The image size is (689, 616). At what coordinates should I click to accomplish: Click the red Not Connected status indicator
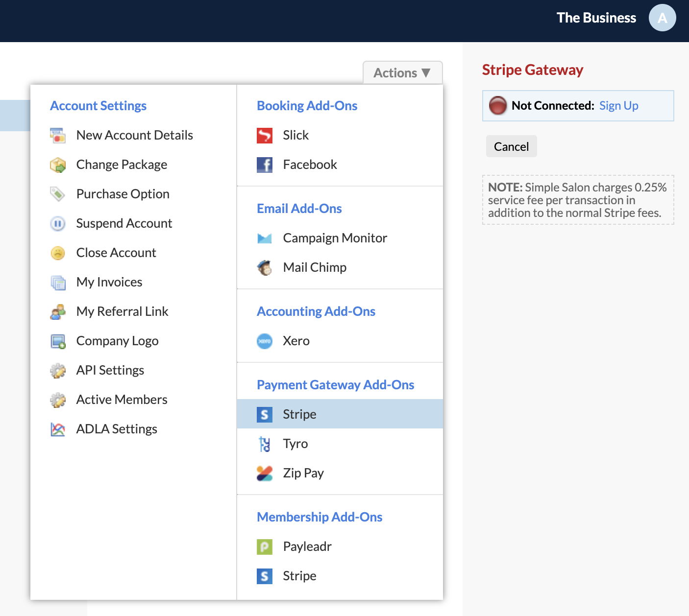(498, 105)
